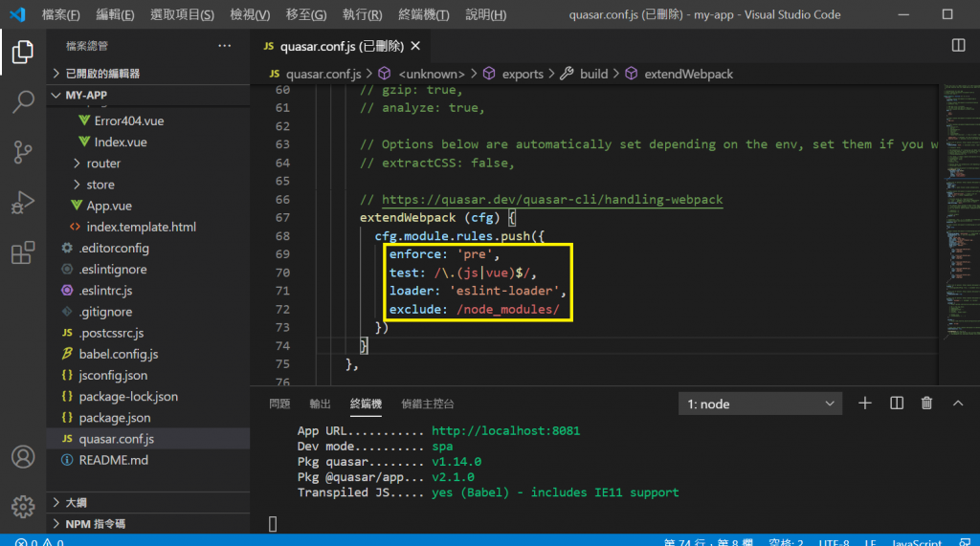Click the build breadcrumb segment
980x546 pixels.
click(593, 74)
